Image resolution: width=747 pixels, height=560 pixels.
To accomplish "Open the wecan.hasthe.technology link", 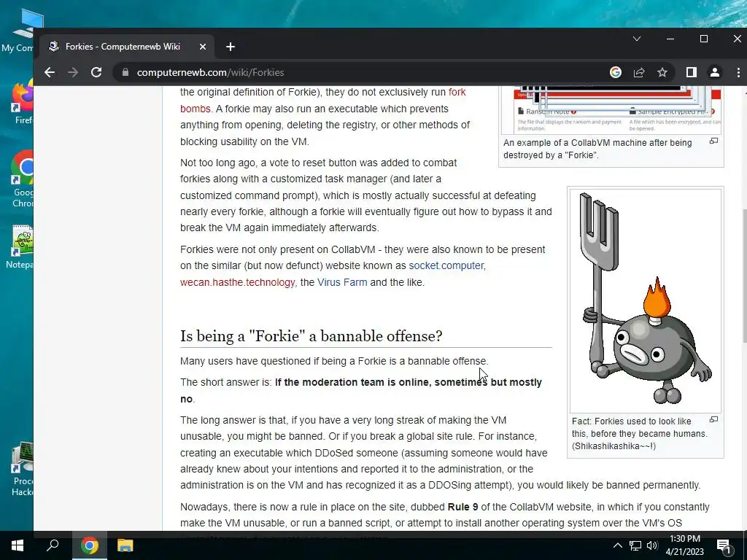I will click(237, 282).
